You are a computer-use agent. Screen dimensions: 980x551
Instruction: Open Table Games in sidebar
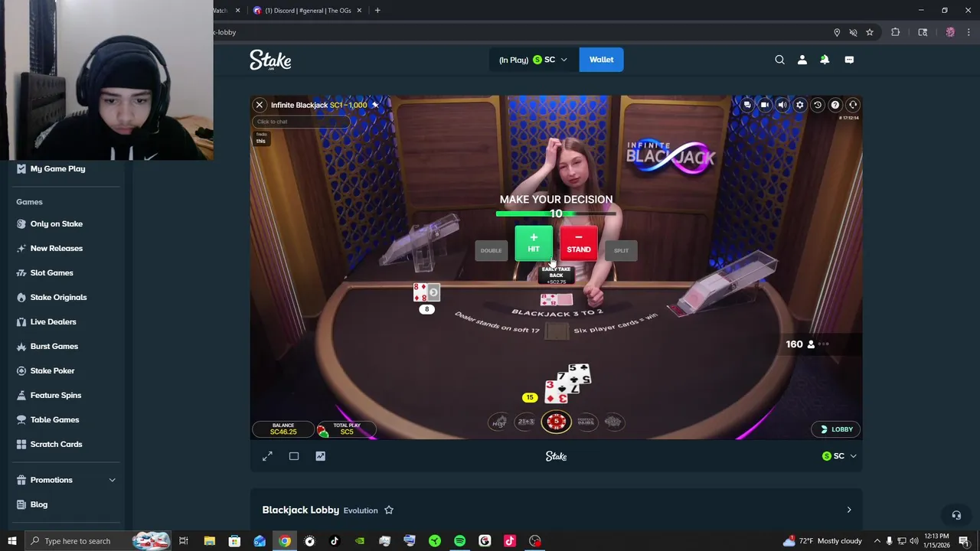[55, 419]
